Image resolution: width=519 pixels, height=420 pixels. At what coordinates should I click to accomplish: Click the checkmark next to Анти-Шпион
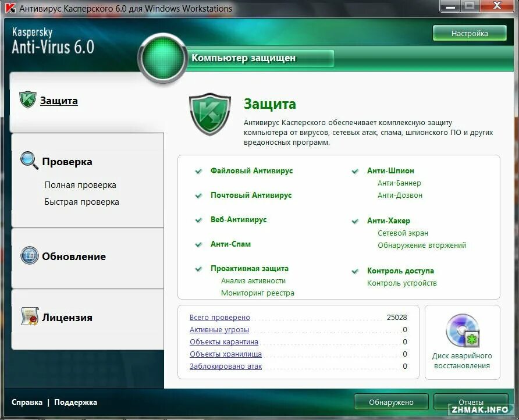click(355, 172)
